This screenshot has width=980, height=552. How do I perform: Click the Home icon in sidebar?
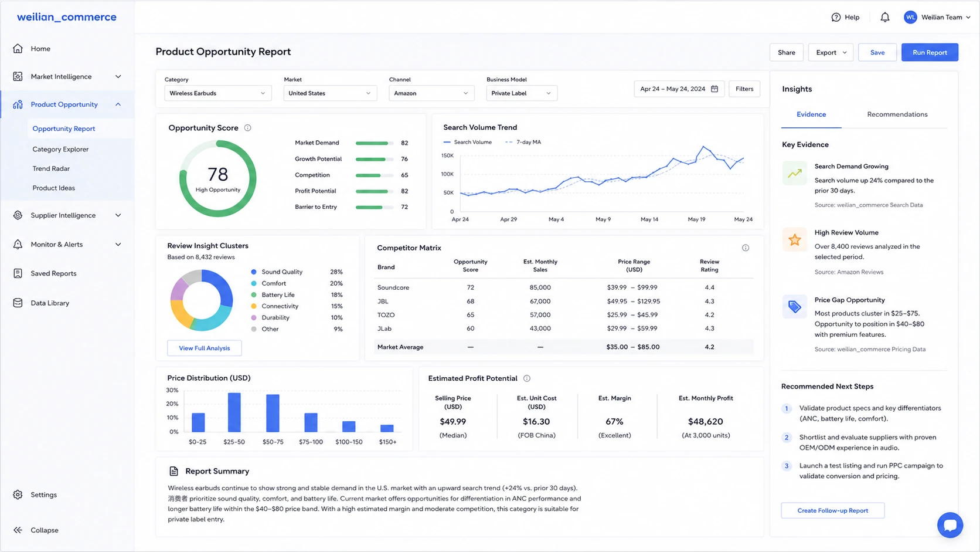18,49
